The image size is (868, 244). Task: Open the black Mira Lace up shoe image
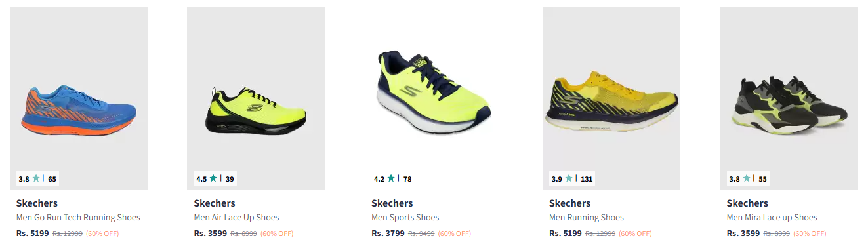pos(789,98)
